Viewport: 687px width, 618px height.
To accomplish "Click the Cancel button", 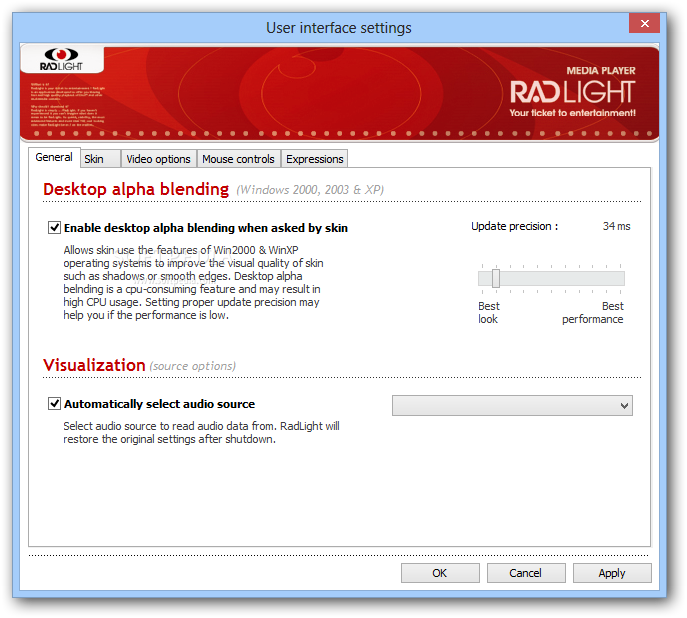I will click(x=526, y=573).
